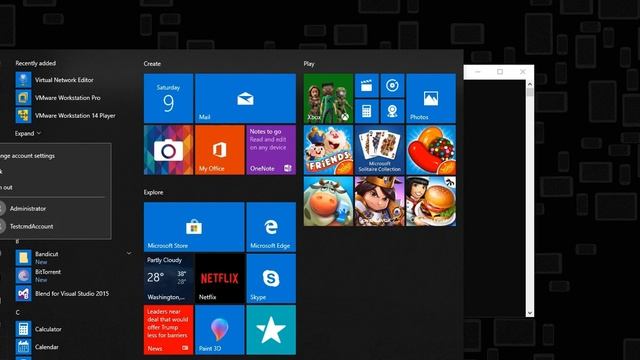Viewport: 640px width, 360px height.
Task: Click the Create group header
Action: [x=152, y=64]
